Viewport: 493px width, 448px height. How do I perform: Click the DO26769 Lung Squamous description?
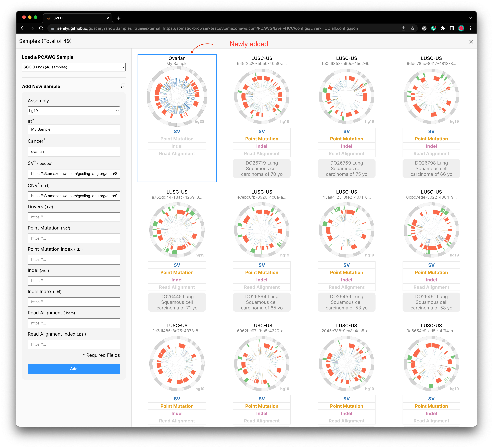tap(346, 169)
